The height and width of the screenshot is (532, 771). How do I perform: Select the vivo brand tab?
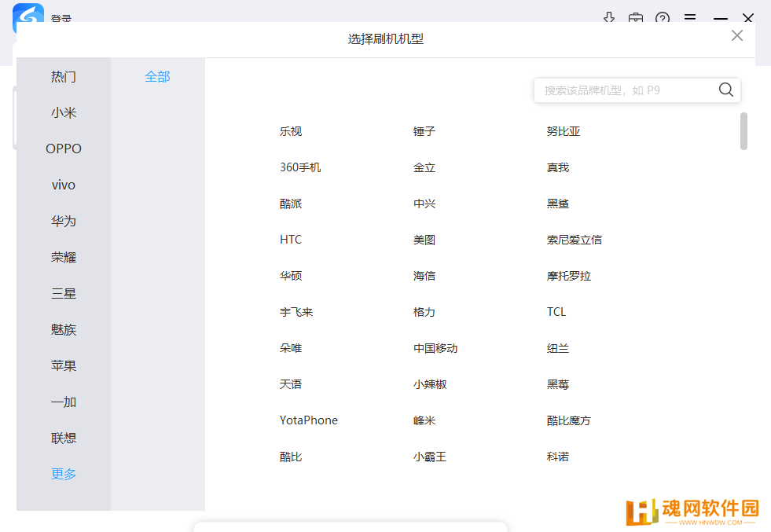64,185
